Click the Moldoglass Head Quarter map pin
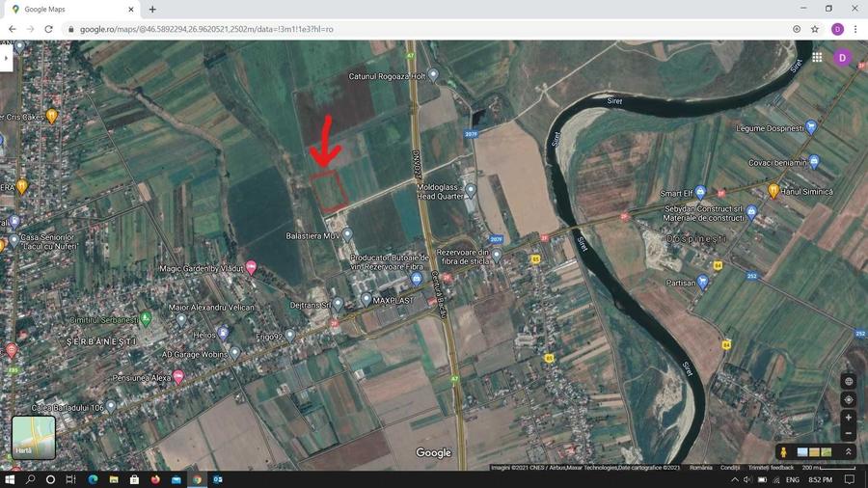Viewport: 868px width, 488px height. click(471, 191)
